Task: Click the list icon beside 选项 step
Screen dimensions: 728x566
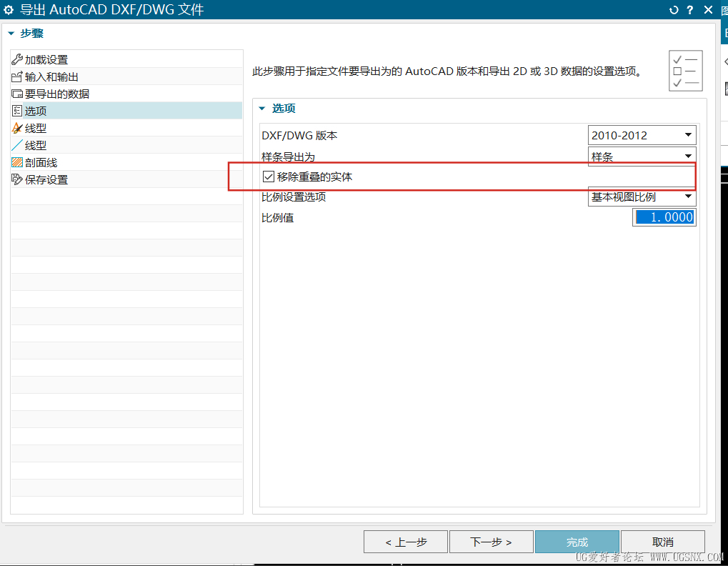Action: [x=17, y=111]
